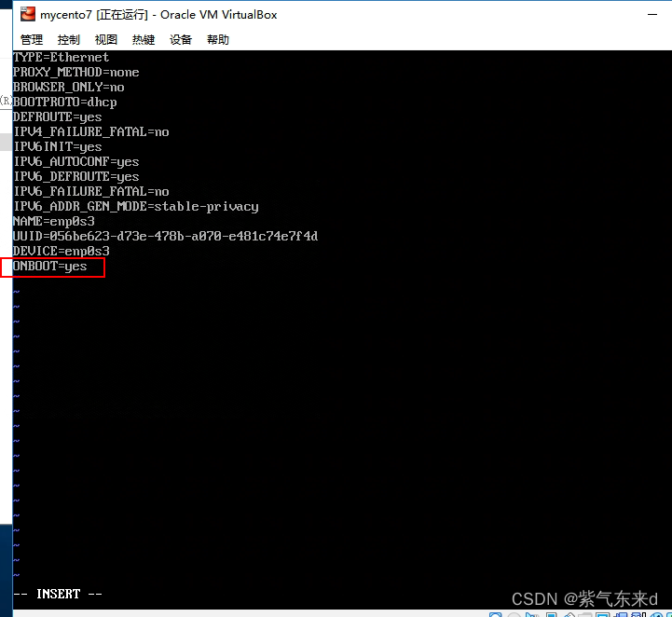Click the -- INSERT -- mode indicator
The height and width of the screenshot is (617, 672).
point(58,594)
